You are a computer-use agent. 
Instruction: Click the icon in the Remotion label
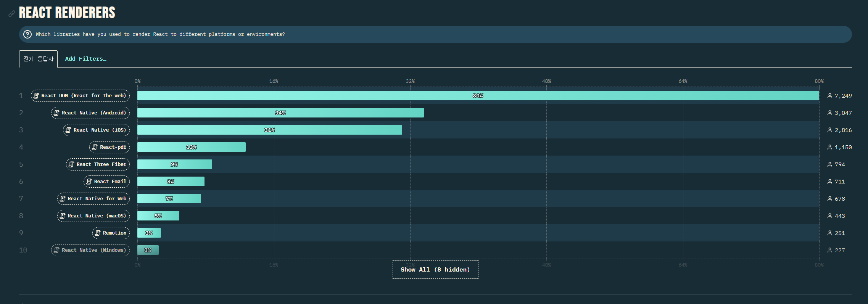(98, 233)
